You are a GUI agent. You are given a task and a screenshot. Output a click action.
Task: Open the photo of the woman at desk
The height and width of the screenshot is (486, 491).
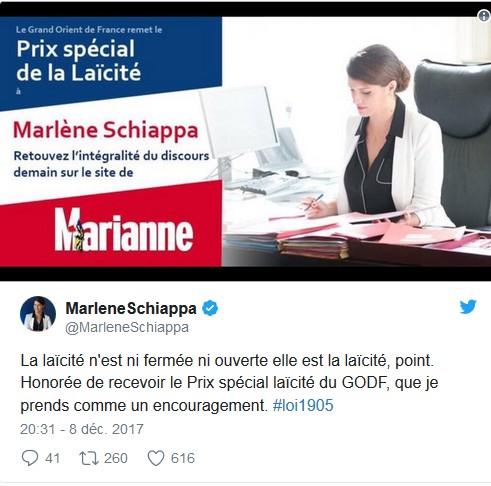(x=356, y=142)
